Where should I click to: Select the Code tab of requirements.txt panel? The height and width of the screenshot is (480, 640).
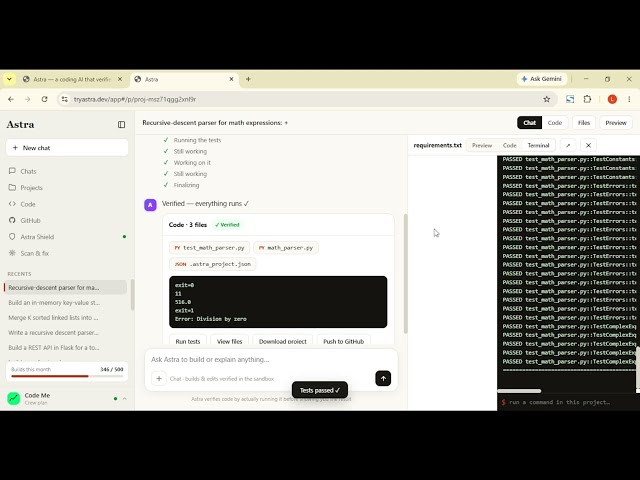509,145
